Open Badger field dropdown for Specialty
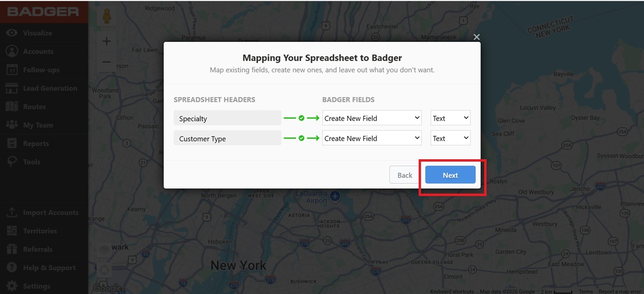 [x=372, y=118]
